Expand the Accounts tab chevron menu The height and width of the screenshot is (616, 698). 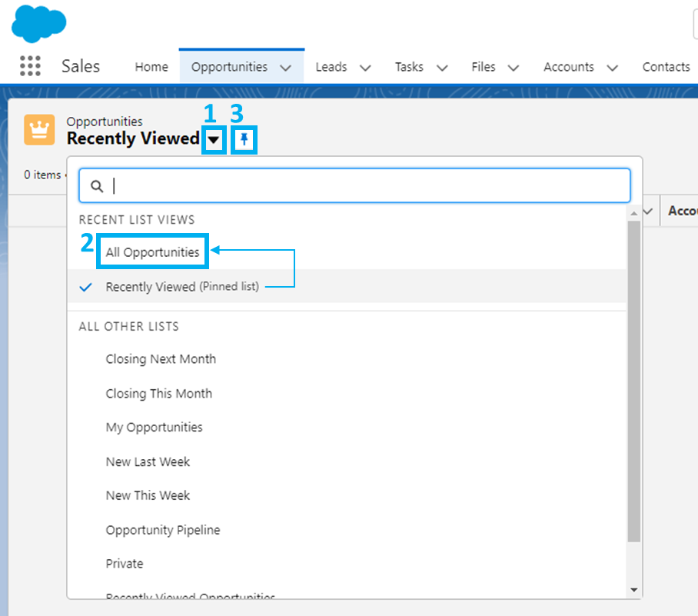tap(613, 68)
